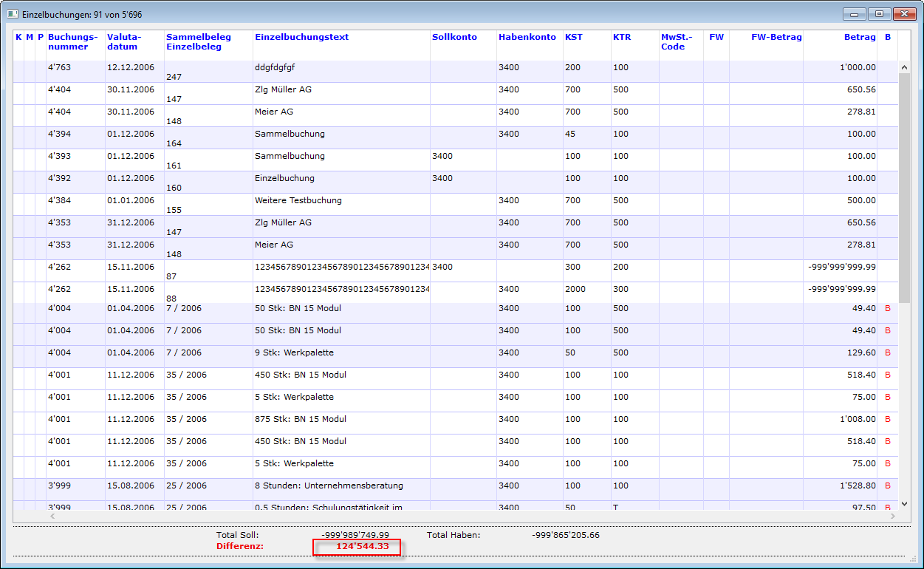Sort by the Betrag column header
Screen dimensions: 924x569
pos(860,37)
